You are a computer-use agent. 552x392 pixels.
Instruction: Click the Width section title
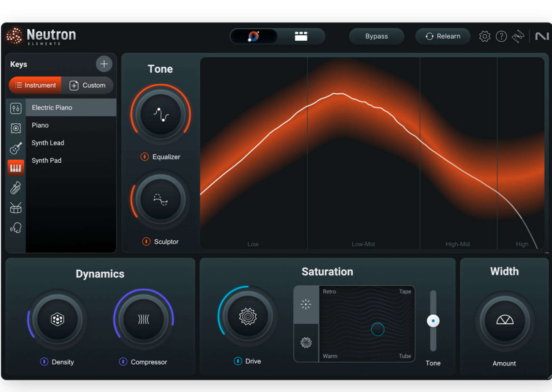[504, 271]
